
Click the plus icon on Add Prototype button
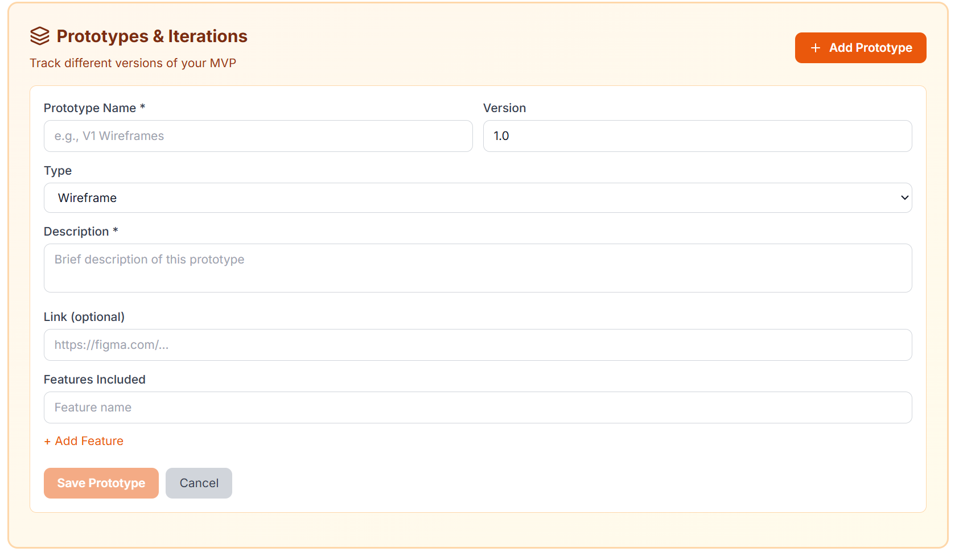pyautogui.click(x=815, y=48)
